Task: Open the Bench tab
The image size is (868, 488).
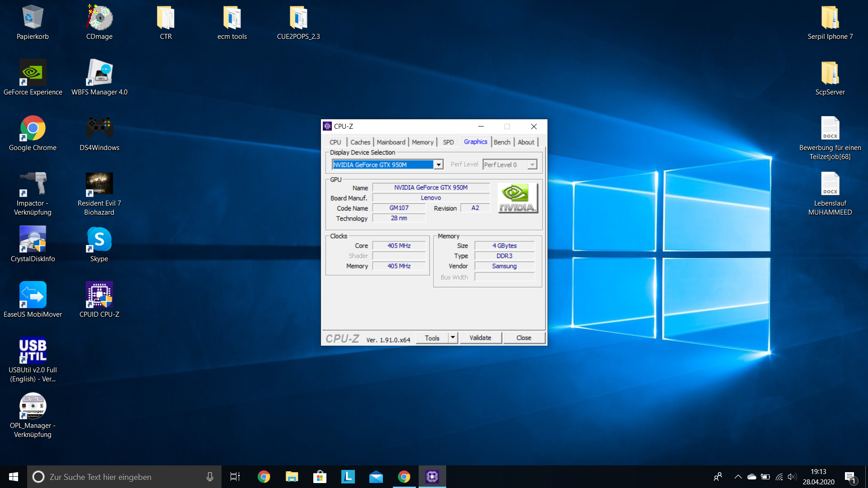Action: pyautogui.click(x=501, y=142)
